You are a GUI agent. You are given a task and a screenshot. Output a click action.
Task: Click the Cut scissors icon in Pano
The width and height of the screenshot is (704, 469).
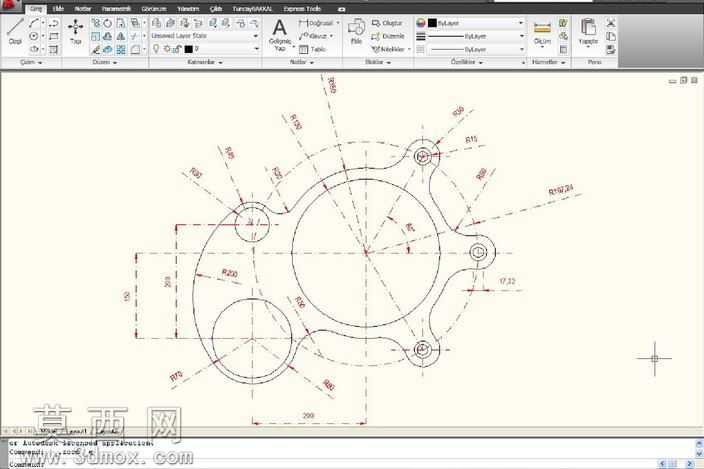pos(610,23)
